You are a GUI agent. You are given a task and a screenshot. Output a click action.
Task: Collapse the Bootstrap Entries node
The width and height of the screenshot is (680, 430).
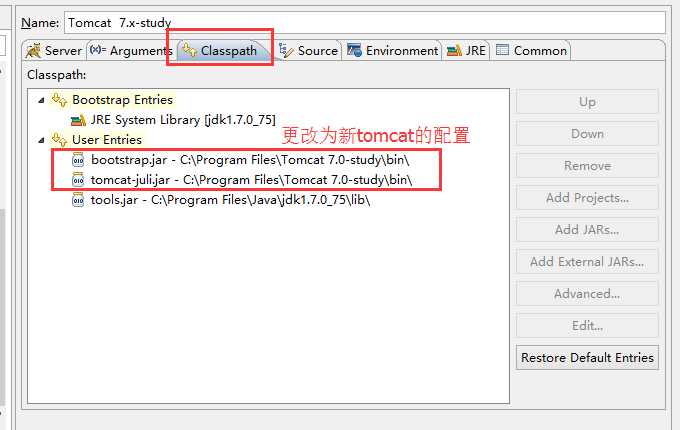pos(41,100)
